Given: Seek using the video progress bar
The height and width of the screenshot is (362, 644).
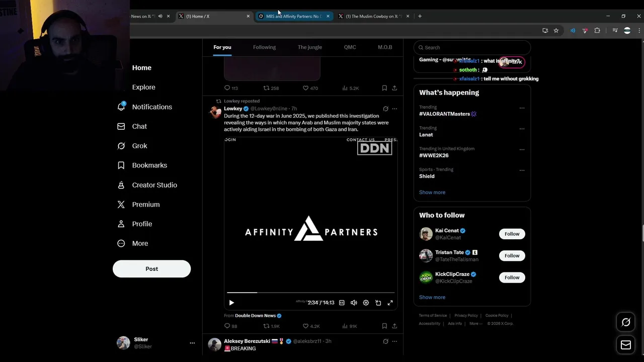Looking at the screenshot, I should click(310, 292).
